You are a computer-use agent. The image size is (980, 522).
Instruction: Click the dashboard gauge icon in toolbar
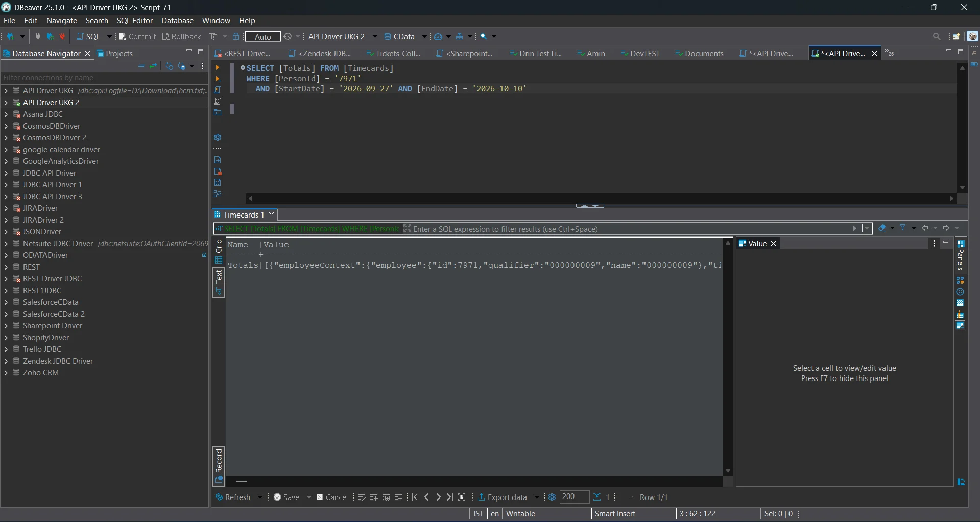pyautogui.click(x=438, y=36)
